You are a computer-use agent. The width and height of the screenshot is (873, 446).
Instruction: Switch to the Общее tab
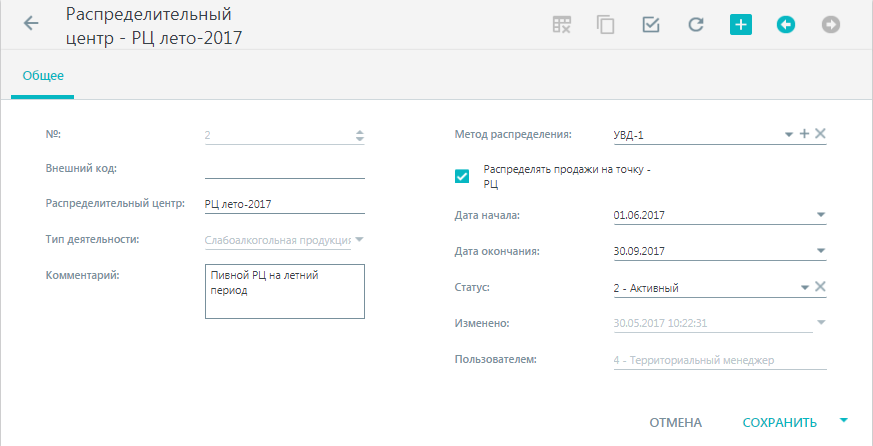point(43,76)
